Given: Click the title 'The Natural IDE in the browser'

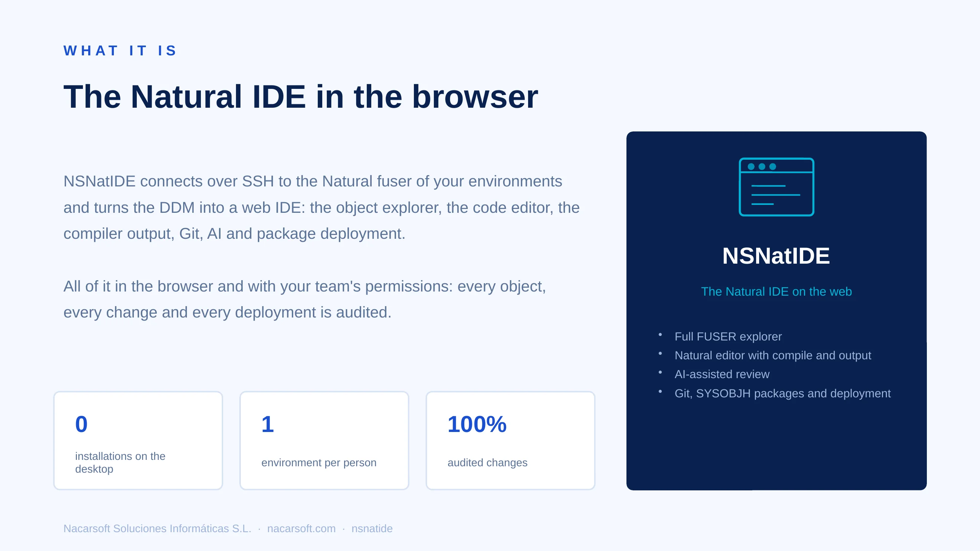Looking at the screenshot, I should 300,96.
